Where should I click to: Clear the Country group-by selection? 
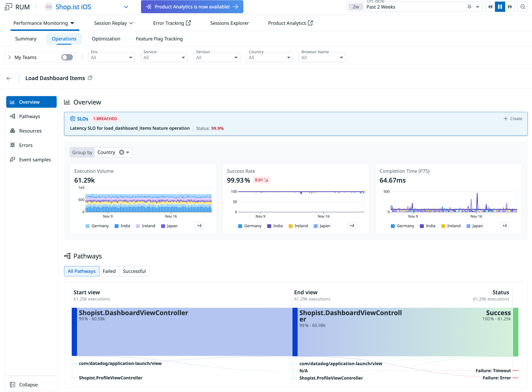[x=122, y=152]
